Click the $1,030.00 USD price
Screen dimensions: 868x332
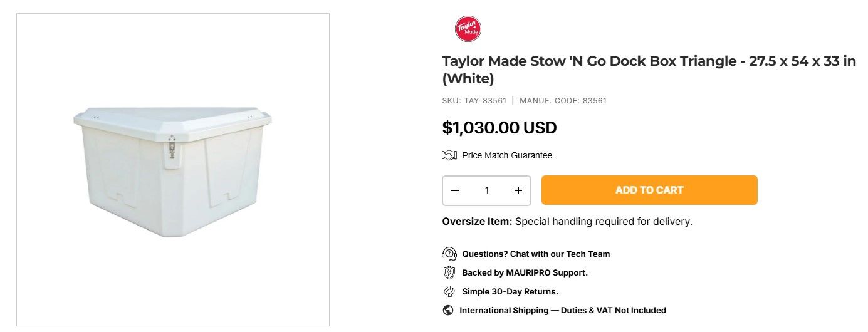click(x=499, y=128)
